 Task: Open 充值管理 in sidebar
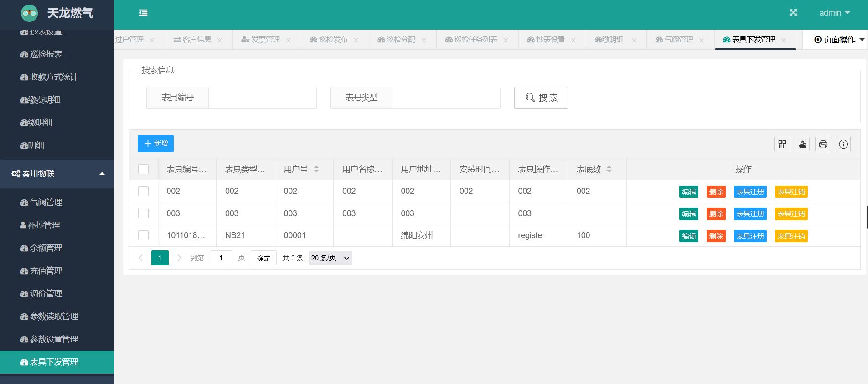coord(57,271)
